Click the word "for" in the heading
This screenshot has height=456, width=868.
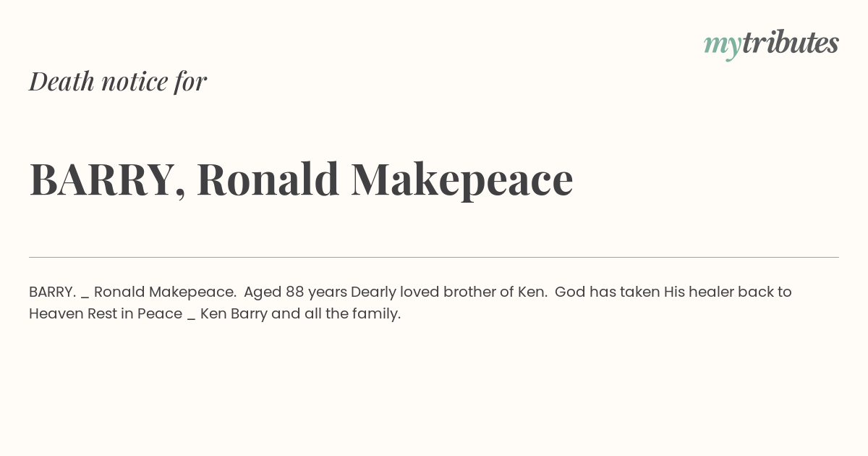(191, 82)
